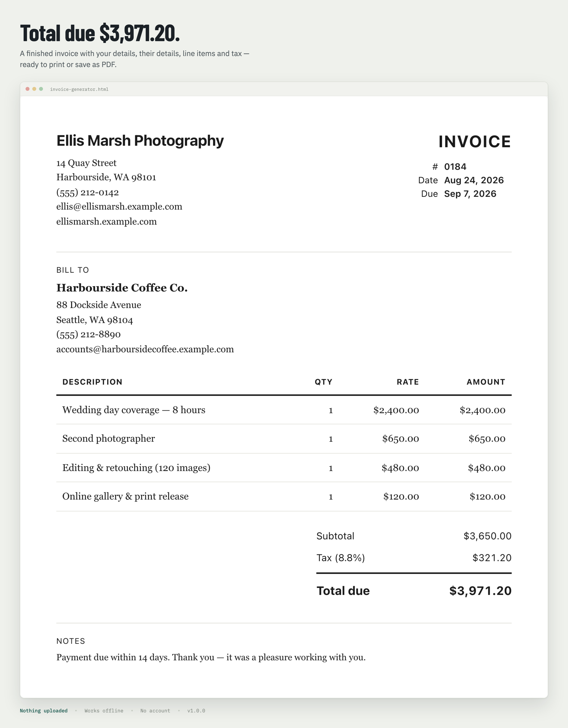Click the 14 Quay Street address line

click(x=86, y=163)
